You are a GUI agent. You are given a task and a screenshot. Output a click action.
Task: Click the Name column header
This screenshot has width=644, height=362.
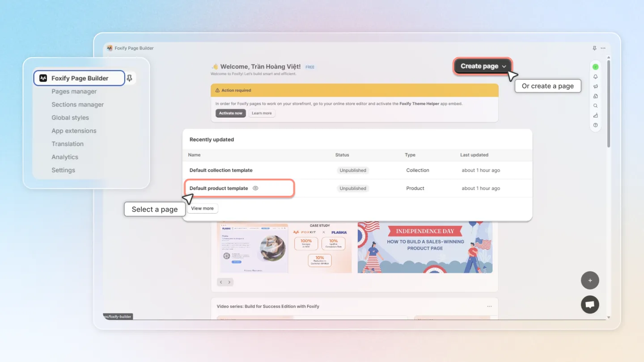point(194,155)
